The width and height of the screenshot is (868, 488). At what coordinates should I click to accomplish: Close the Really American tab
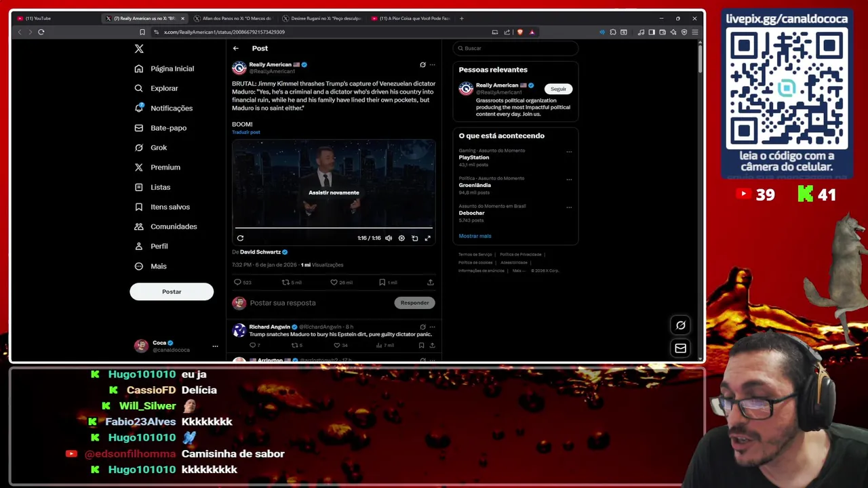[182, 18]
